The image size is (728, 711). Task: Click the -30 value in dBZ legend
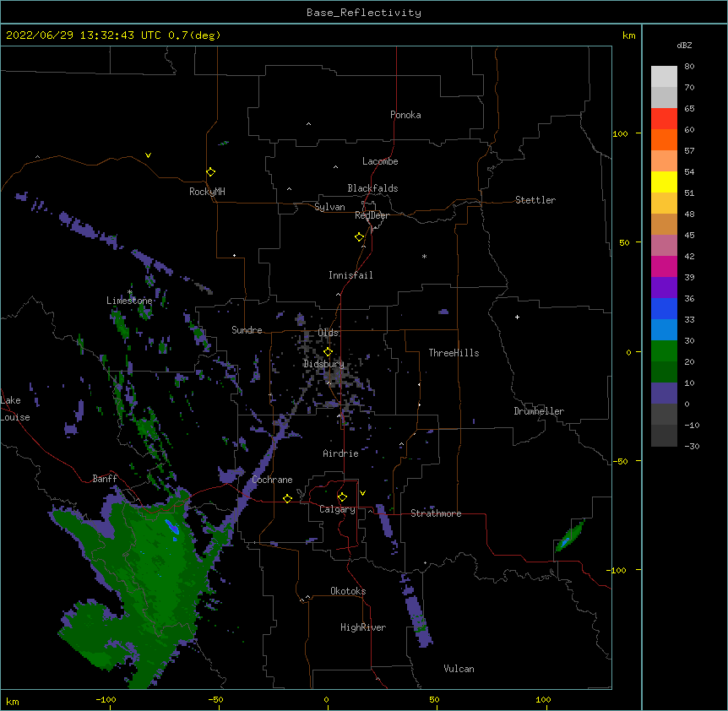tap(692, 447)
